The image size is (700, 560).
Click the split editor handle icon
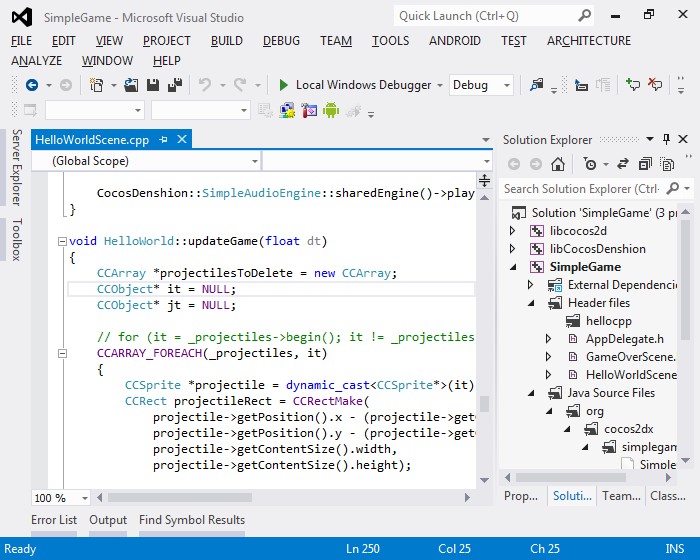pyautogui.click(x=484, y=180)
